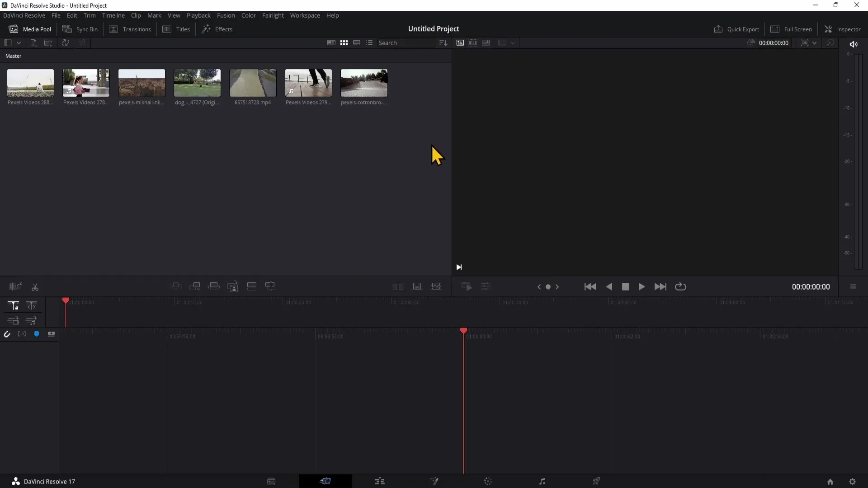Image resolution: width=868 pixels, height=488 pixels.
Task: Open the Playback menu
Action: [x=198, y=15]
